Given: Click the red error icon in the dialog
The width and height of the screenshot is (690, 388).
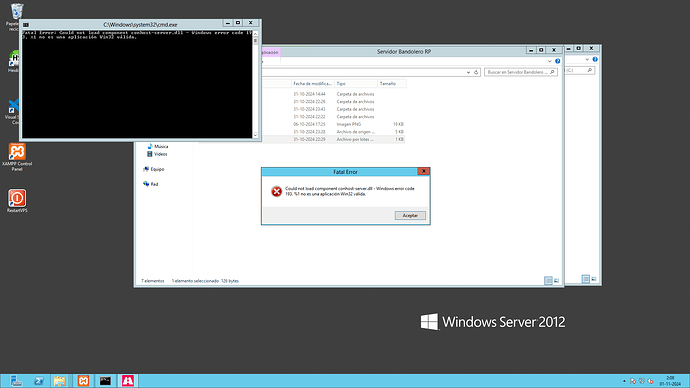Looking at the screenshot, I should tap(276, 191).
